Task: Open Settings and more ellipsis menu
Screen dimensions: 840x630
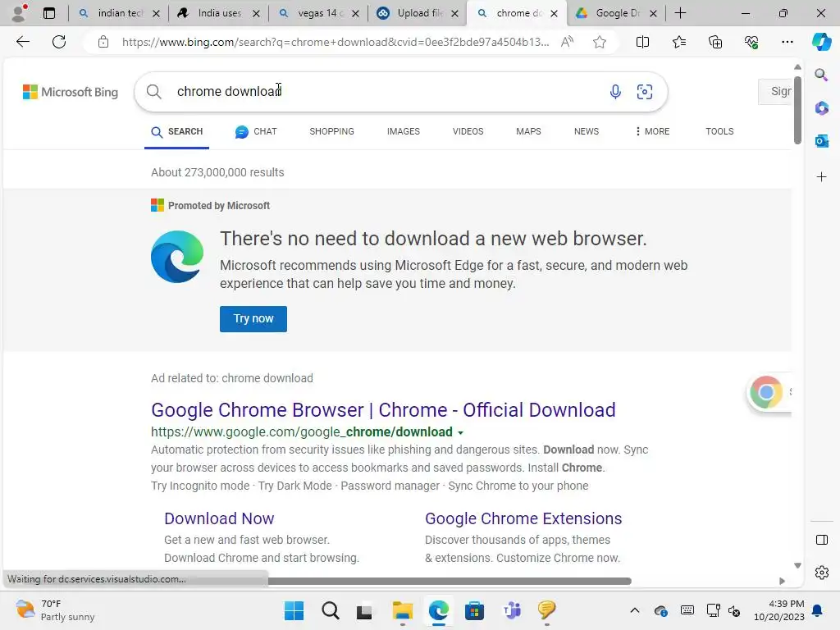Action: pos(787,42)
